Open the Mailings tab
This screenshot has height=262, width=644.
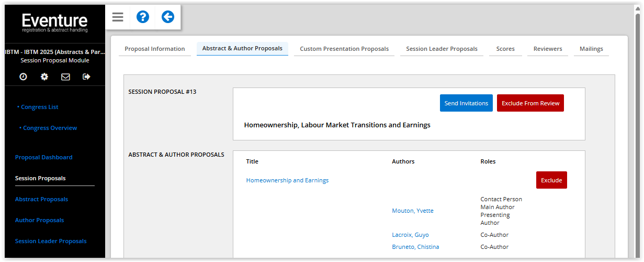pyautogui.click(x=591, y=49)
